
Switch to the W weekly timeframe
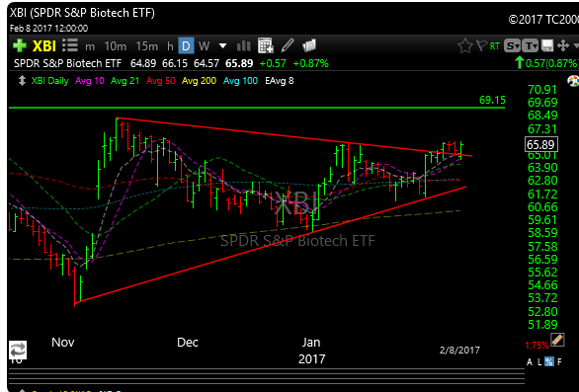click(204, 45)
